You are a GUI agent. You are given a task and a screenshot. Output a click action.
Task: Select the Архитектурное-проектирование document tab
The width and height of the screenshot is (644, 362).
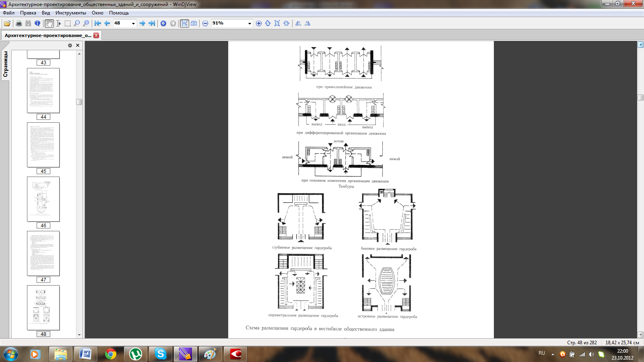tap(48, 35)
